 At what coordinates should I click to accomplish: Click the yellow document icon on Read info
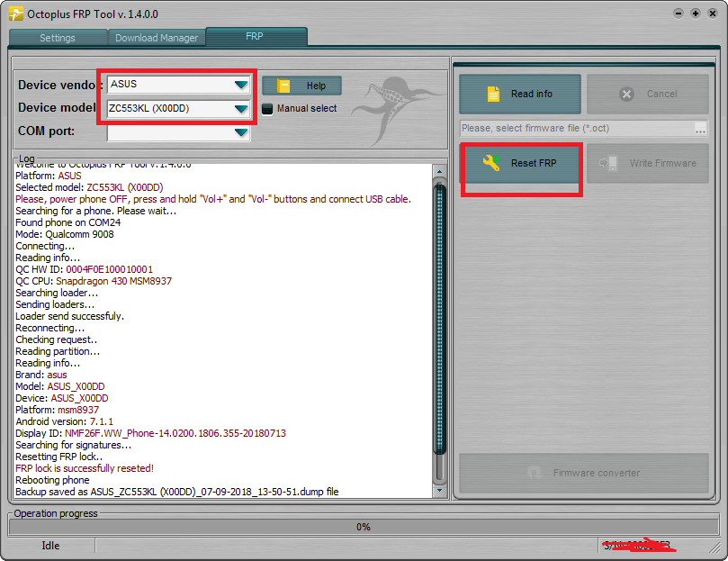[x=493, y=94]
